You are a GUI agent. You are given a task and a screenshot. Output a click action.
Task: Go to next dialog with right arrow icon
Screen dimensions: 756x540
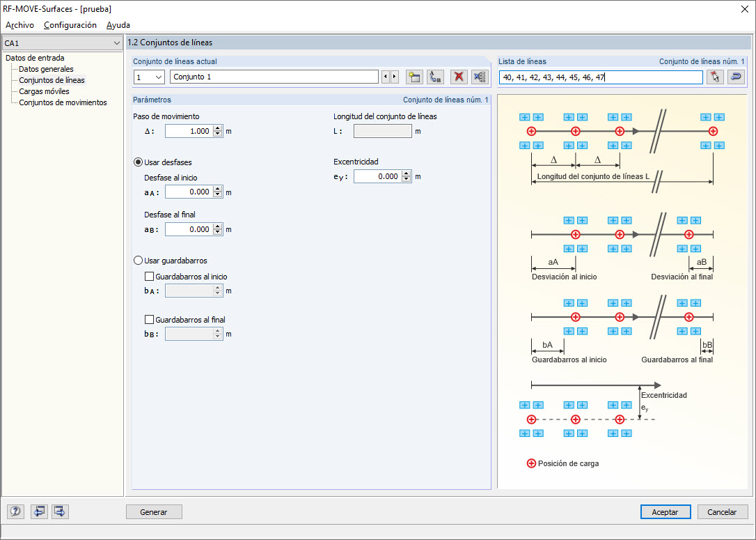(x=59, y=511)
